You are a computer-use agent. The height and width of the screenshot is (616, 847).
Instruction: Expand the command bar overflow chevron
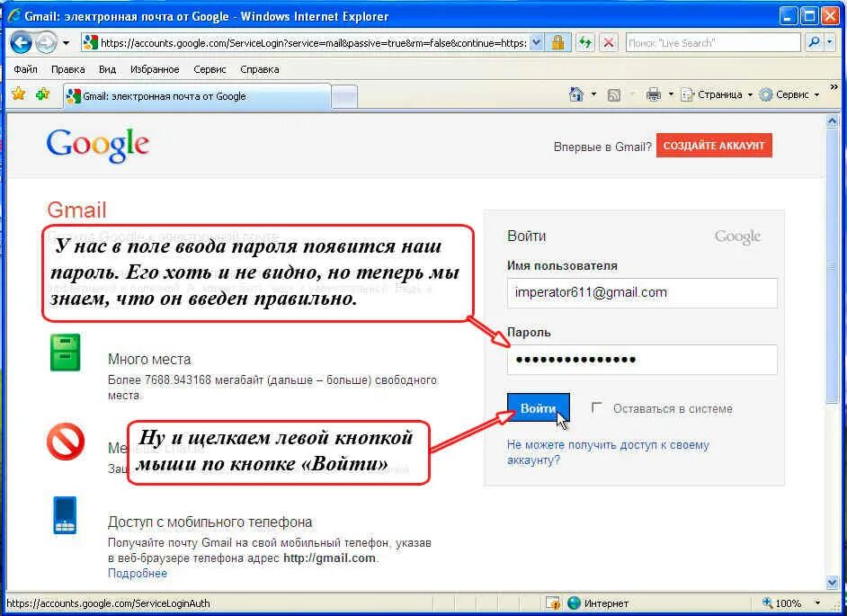click(x=834, y=86)
